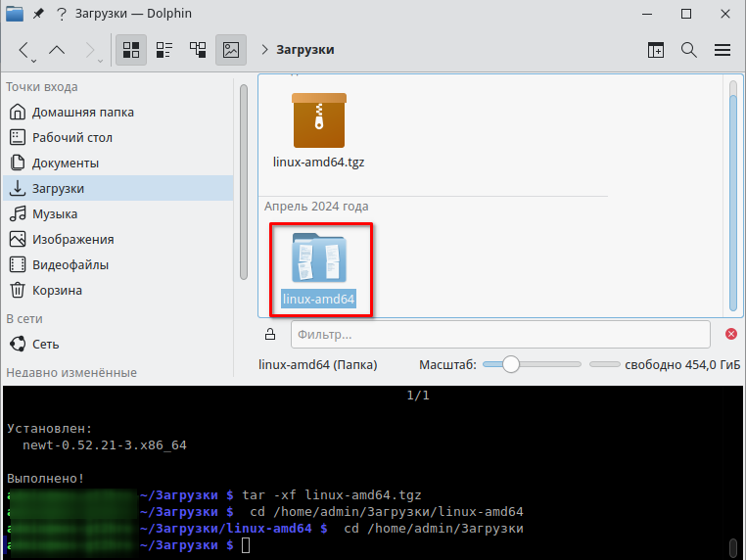Toggle file previews in the toolbar
This screenshot has height=560, width=746.
click(x=231, y=50)
